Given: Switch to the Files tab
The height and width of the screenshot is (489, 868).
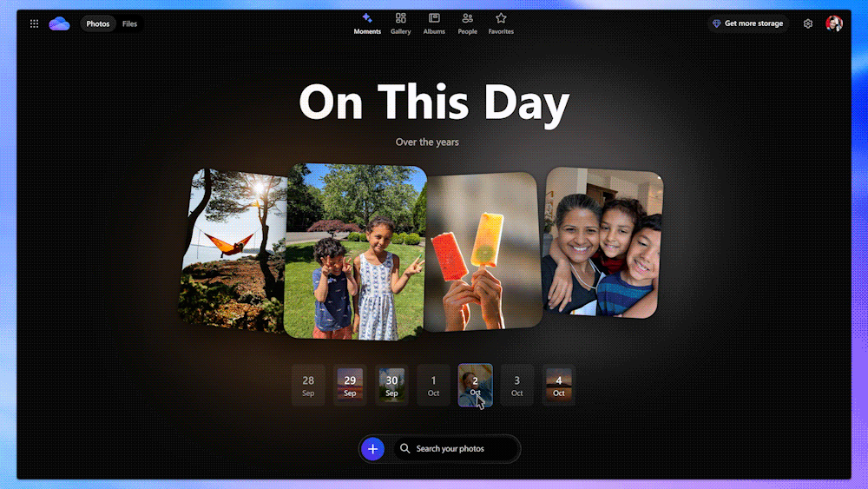Looking at the screenshot, I should tap(129, 23).
